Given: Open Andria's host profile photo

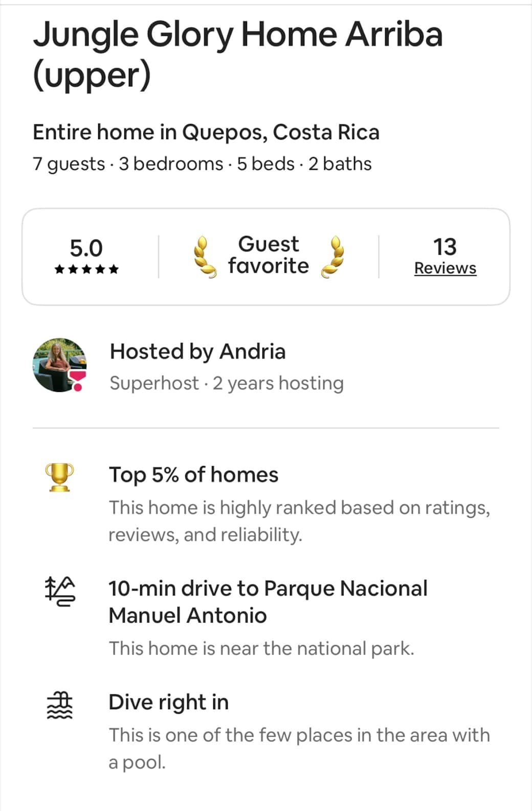Looking at the screenshot, I should [59, 365].
